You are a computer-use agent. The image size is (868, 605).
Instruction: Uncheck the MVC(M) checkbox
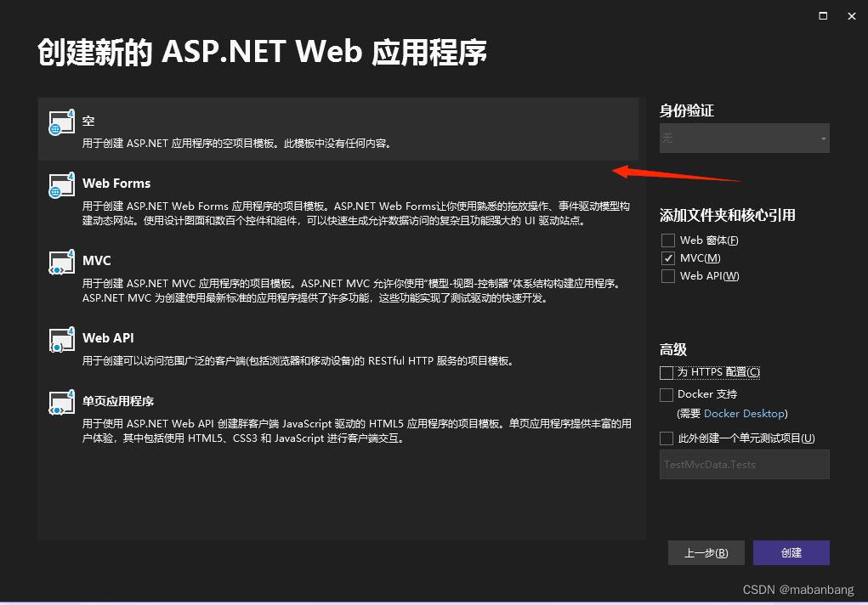pos(668,258)
